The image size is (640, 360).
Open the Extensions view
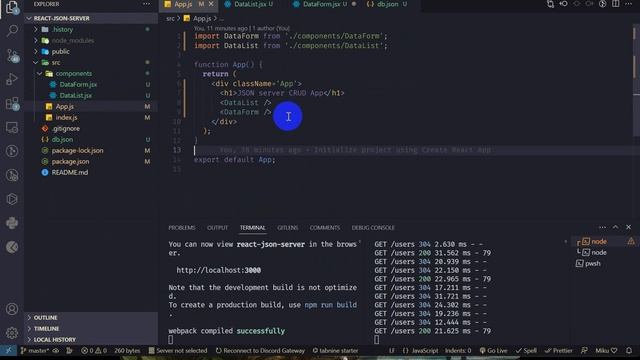pos(12,103)
